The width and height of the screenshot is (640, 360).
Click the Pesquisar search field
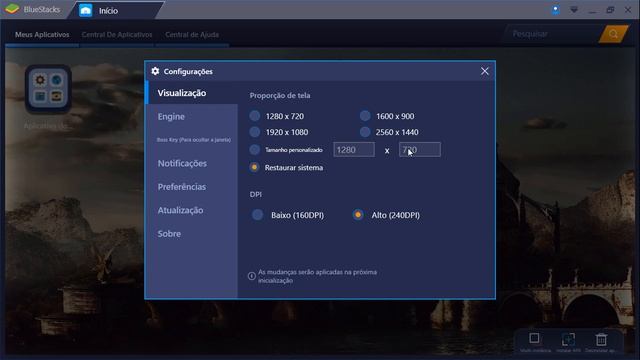click(552, 34)
